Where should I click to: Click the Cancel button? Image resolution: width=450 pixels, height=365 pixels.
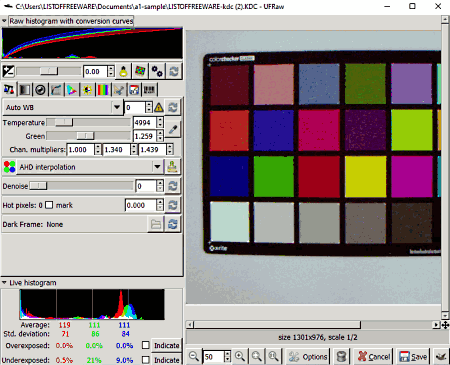pyautogui.click(x=373, y=357)
